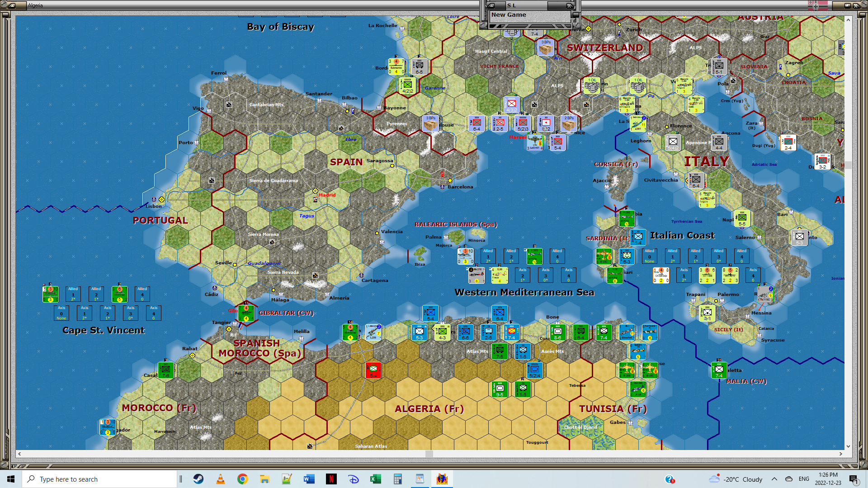Select the 5-5 unit at Naples
This screenshot has width=868, height=488.
click(x=742, y=218)
